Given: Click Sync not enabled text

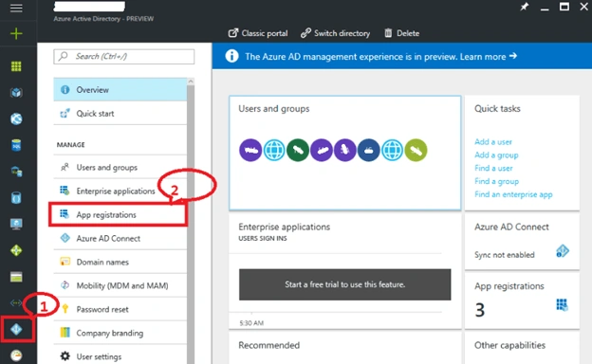Looking at the screenshot, I should click(x=505, y=255).
